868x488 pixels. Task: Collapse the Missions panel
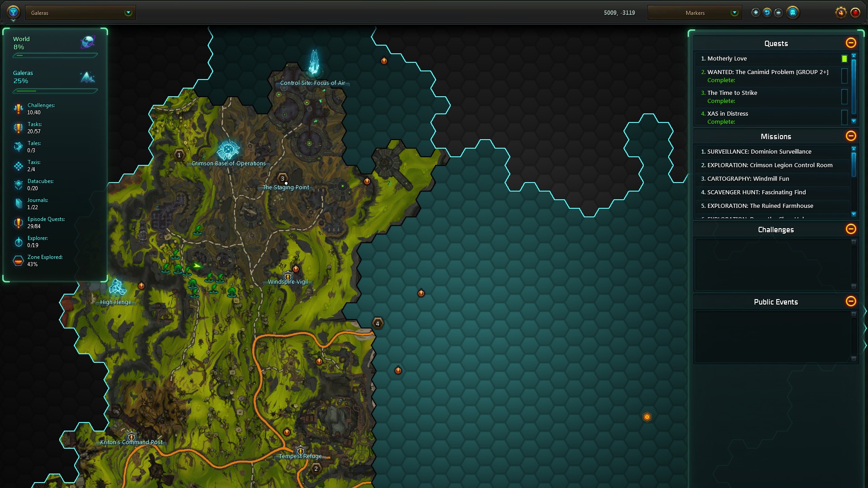(851, 136)
